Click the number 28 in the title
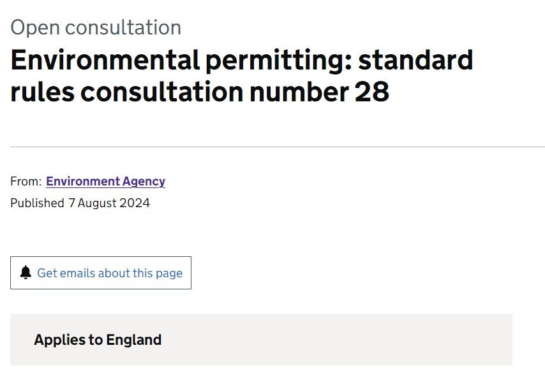 (371, 92)
